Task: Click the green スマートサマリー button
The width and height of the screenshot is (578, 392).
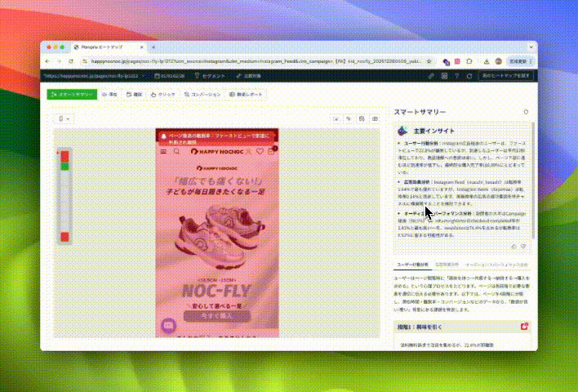Action: coord(71,95)
